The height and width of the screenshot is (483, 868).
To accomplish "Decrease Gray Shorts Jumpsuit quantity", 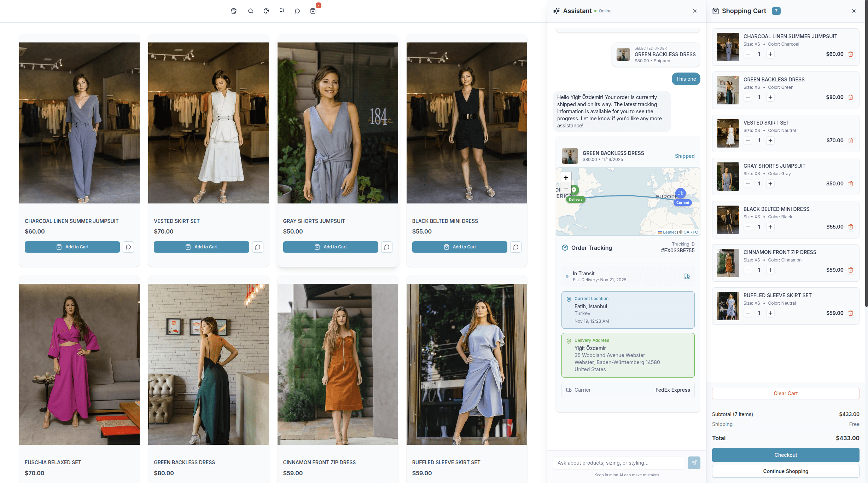I will [x=747, y=184].
